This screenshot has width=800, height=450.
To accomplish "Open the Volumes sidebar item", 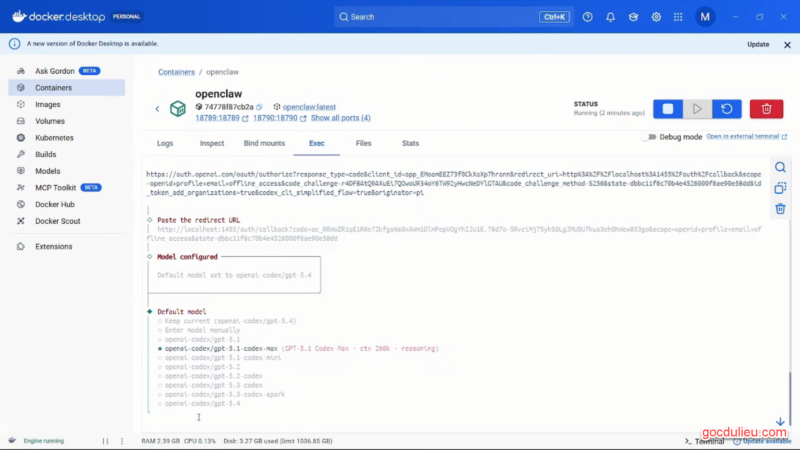I will [50, 121].
